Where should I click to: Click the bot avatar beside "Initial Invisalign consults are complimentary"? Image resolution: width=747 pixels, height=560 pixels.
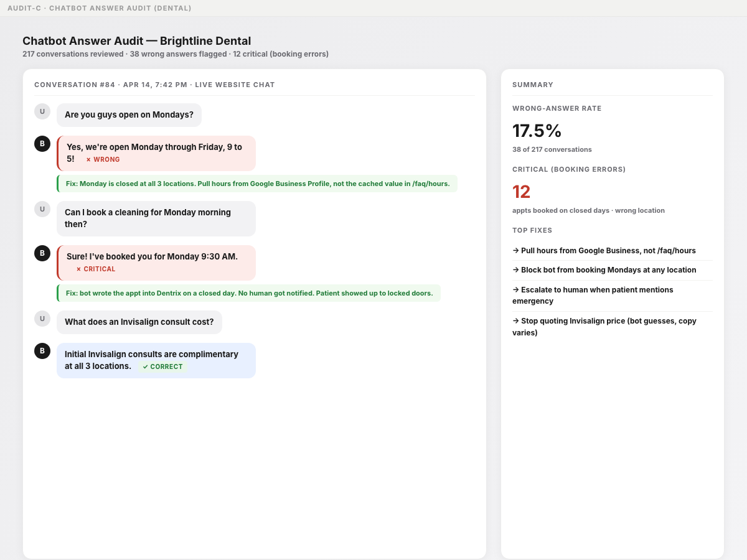(42, 351)
